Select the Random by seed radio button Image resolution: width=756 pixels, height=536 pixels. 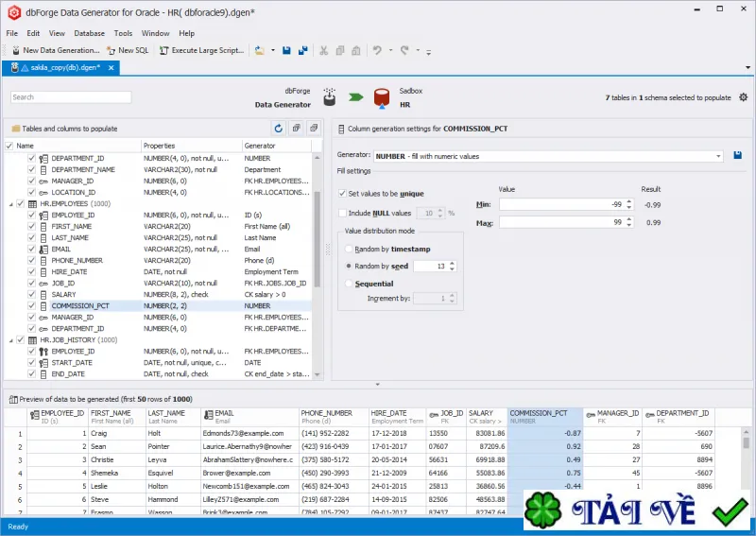point(349,266)
